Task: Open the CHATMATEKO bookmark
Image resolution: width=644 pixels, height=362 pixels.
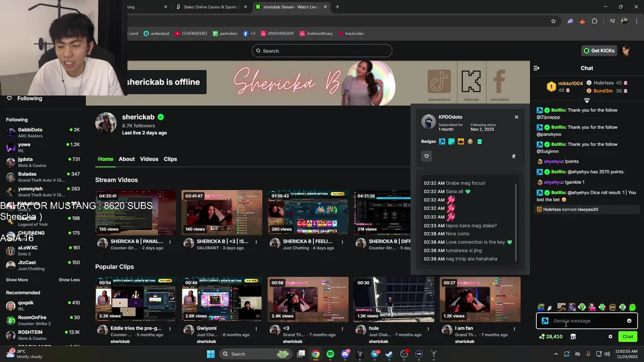Action: click(x=191, y=34)
